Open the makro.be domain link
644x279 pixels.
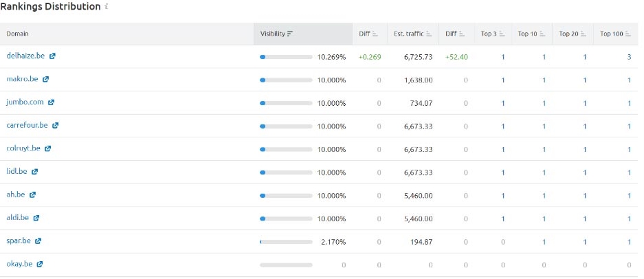click(22, 79)
